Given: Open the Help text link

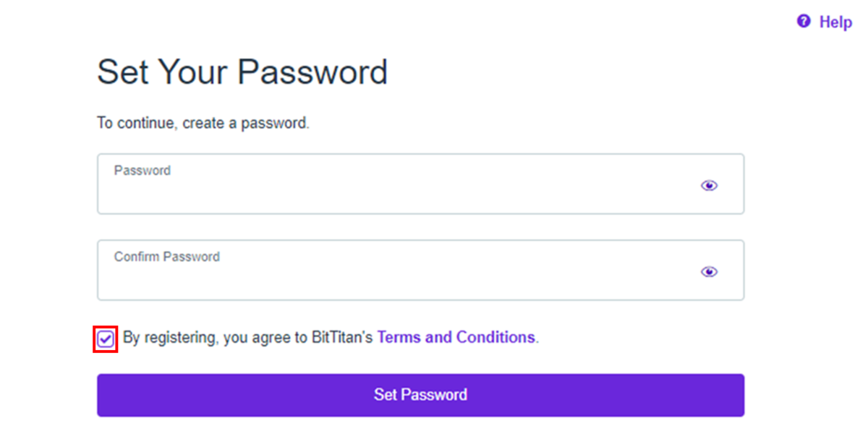Looking at the screenshot, I should tap(835, 22).
